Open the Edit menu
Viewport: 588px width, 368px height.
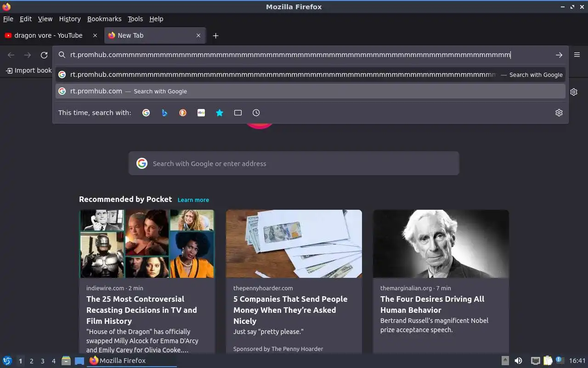26,19
